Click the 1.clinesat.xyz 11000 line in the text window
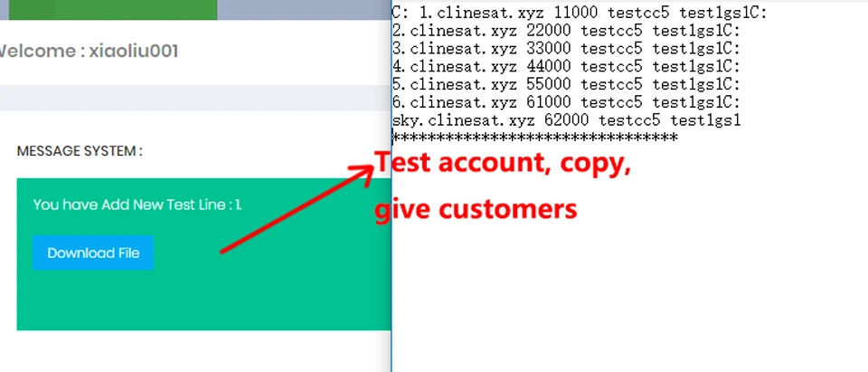868x372 pixels. click(579, 13)
